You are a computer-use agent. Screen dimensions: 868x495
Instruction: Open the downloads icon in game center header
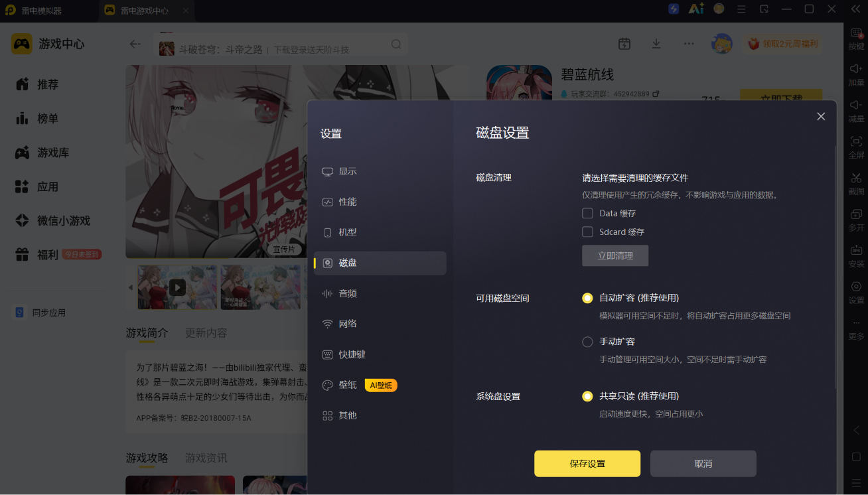click(x=656, y=44)
